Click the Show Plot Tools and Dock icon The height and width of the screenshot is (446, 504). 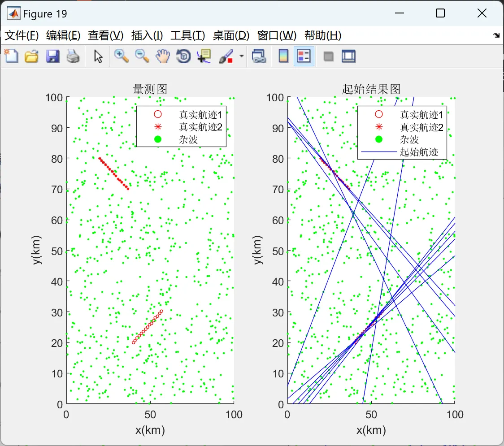348,56
